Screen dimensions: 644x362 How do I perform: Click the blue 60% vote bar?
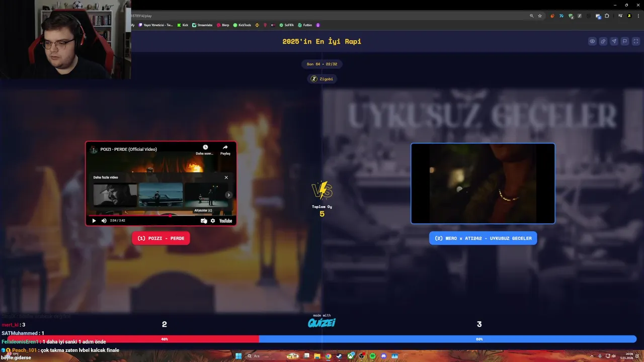(448, 339)
